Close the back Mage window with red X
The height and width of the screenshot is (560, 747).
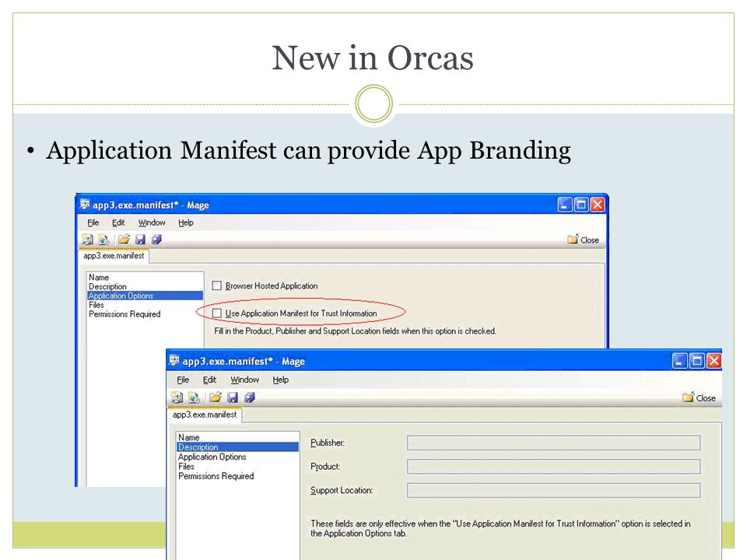tap(598, 205)
